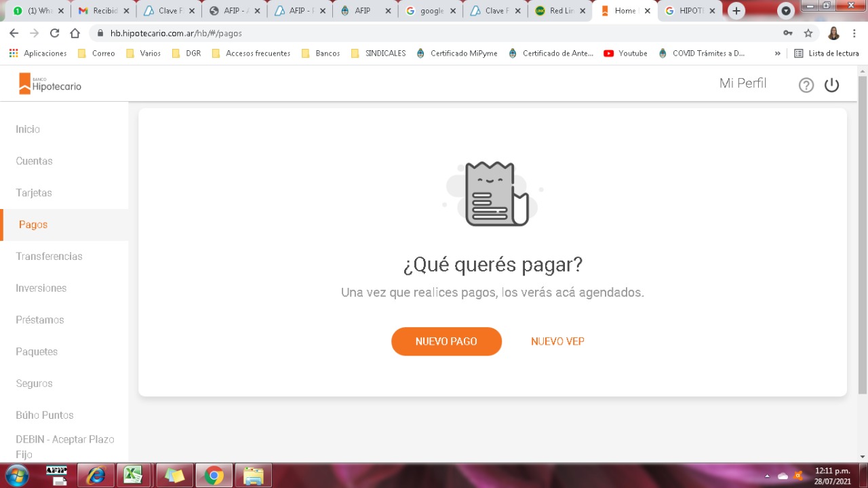Click the browser address bar URL

(x=176, y=33)
